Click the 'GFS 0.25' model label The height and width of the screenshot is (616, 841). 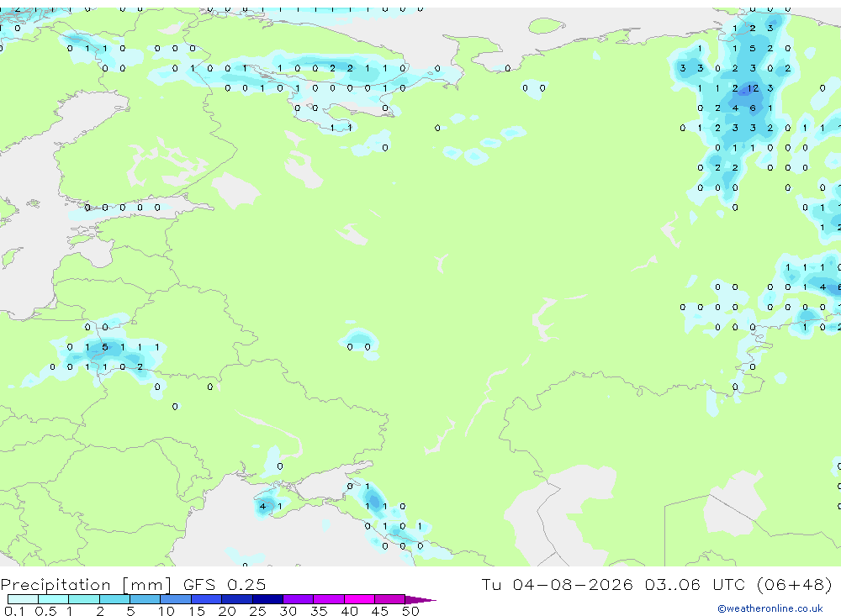coord(225,585)
